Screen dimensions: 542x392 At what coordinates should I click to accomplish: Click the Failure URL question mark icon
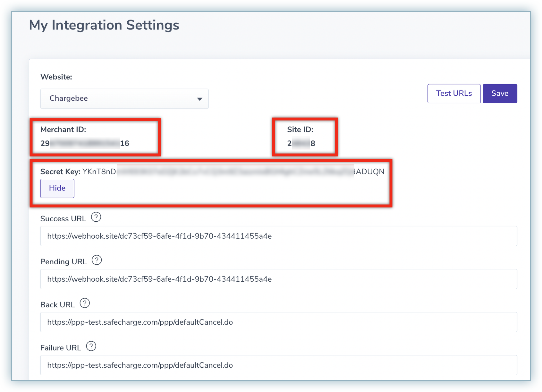(x=91, y=346)
